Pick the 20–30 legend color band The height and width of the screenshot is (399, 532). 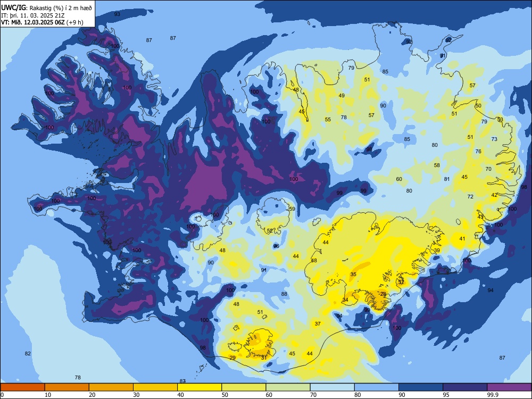(111, 387)
